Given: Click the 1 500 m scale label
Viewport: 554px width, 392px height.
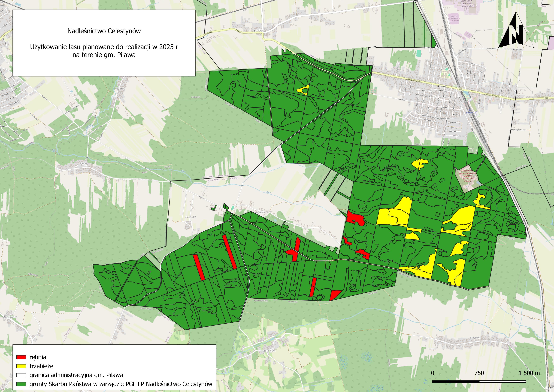Looking at the screenshot, I should tap(529, 373).
